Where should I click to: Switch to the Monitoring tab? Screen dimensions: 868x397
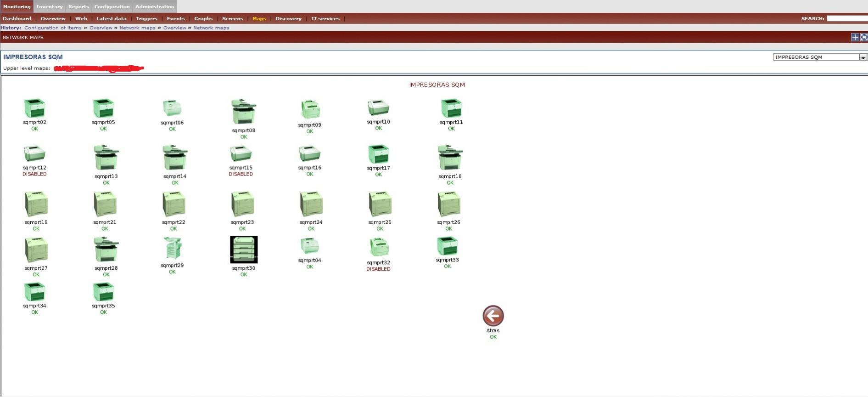coord(17,6)
